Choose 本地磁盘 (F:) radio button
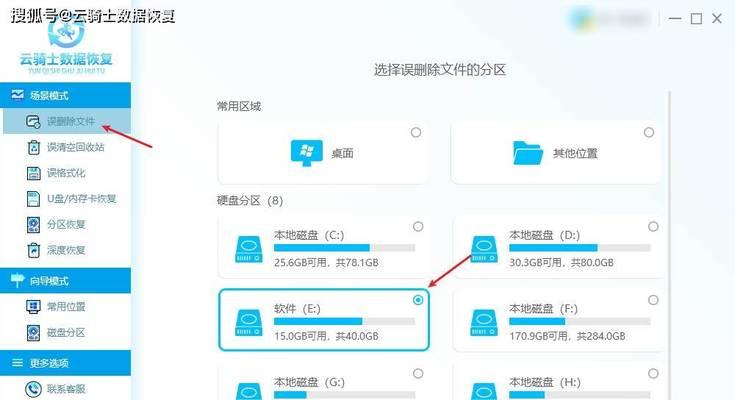The height and width of the screenshot is (400, 735). click(x=653, y=300)
